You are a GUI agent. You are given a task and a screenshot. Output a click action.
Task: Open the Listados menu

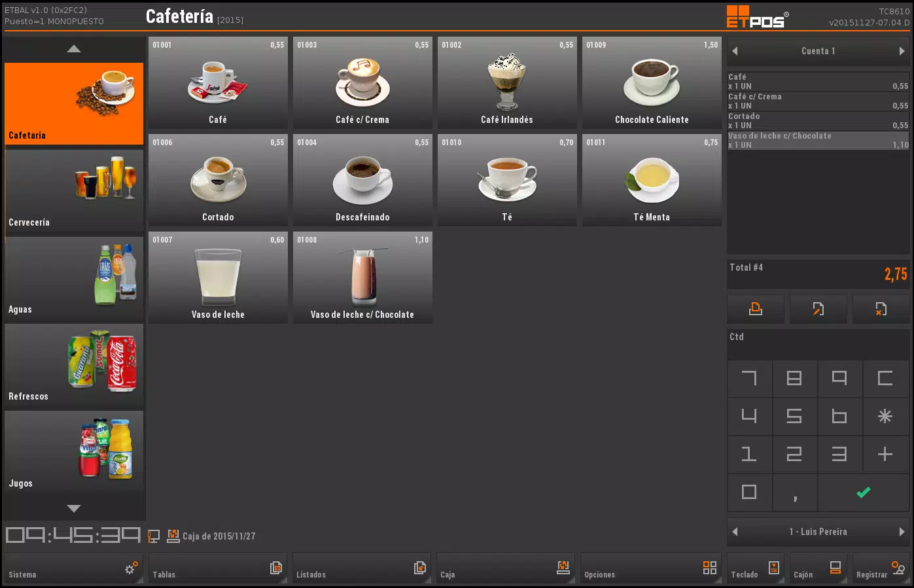tap(362, 568)
